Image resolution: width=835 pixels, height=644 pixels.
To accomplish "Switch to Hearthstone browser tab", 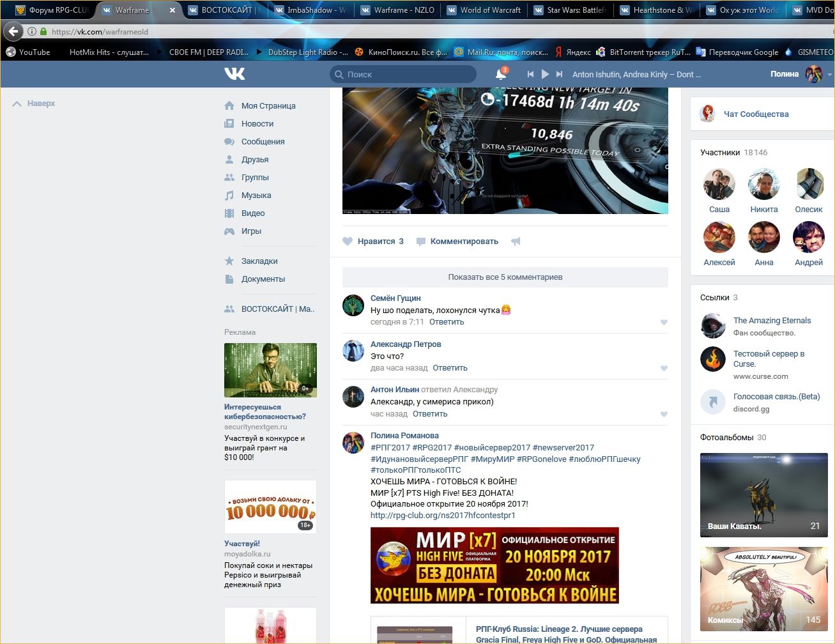I will click(x=656, y=10).
